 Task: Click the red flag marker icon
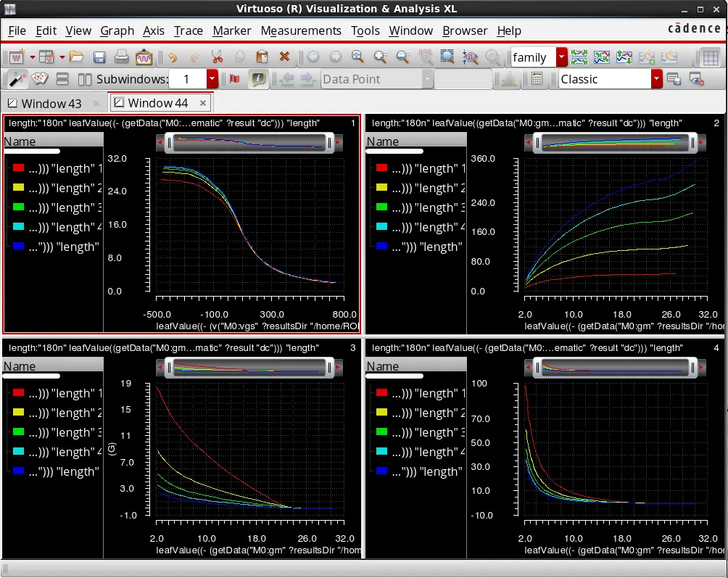[x=234, y=79]
